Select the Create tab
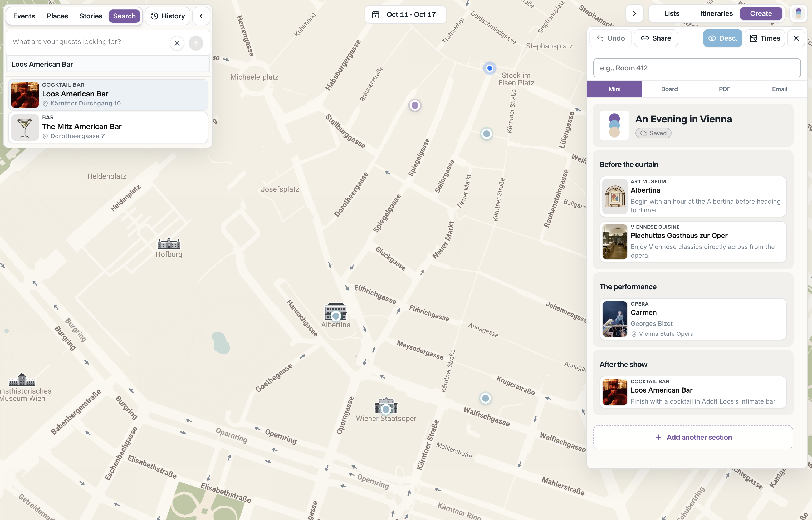 761,13
